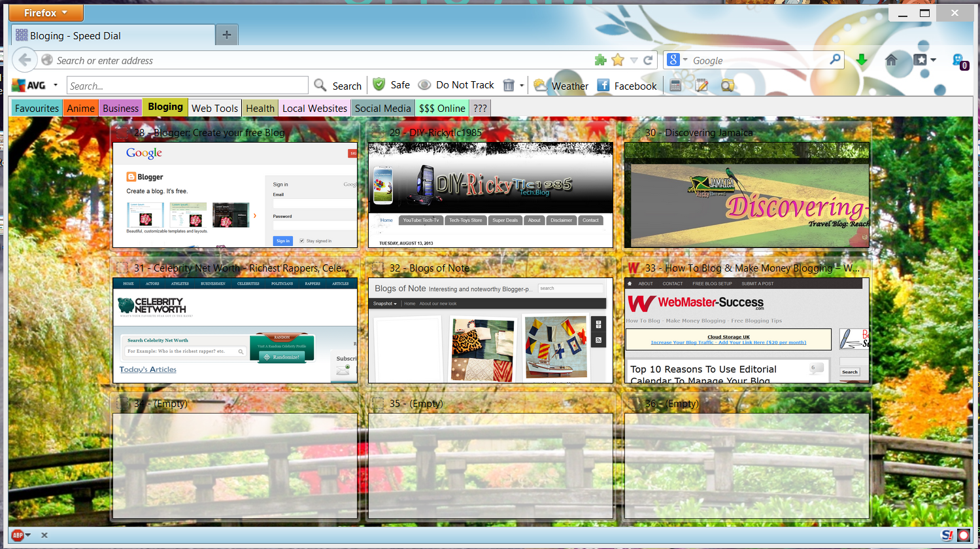Click the empty dial 34 slot
The image size is (980, 549).
coord(235,466)
